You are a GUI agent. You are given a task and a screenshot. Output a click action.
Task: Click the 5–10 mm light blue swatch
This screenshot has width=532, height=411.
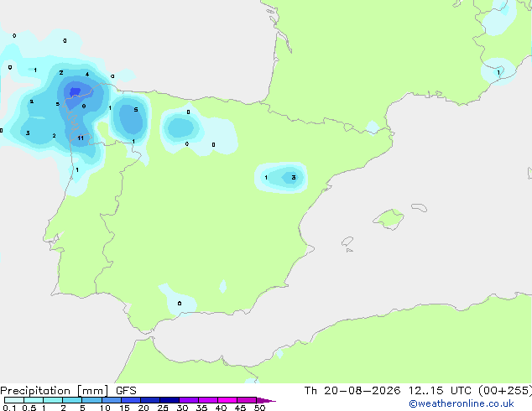91,400
